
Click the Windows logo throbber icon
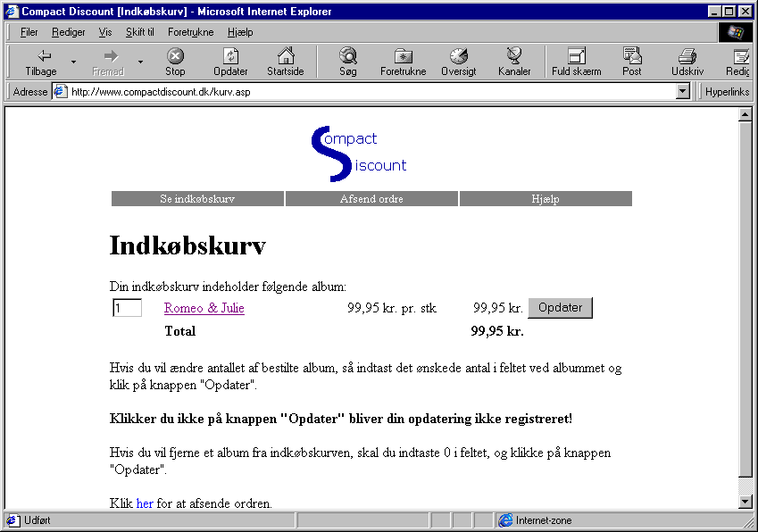point(736,32)
